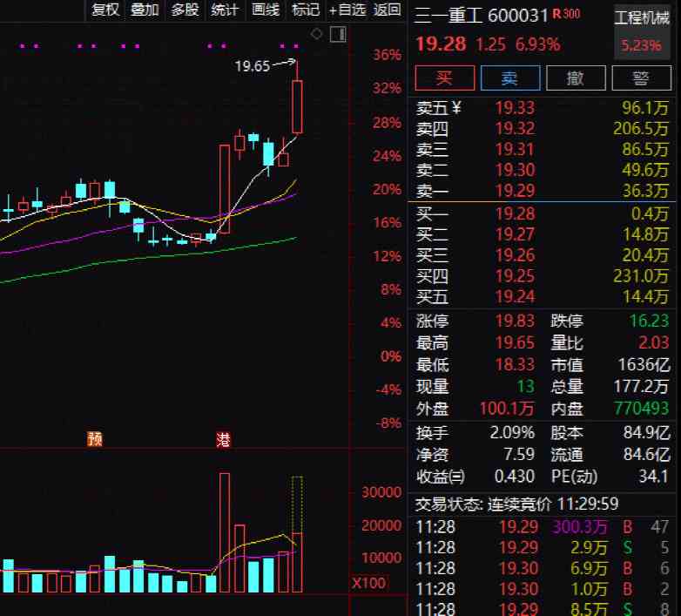Click the 预 forecast marker on chart
681x616 pixels.
(x=95, y=439)
